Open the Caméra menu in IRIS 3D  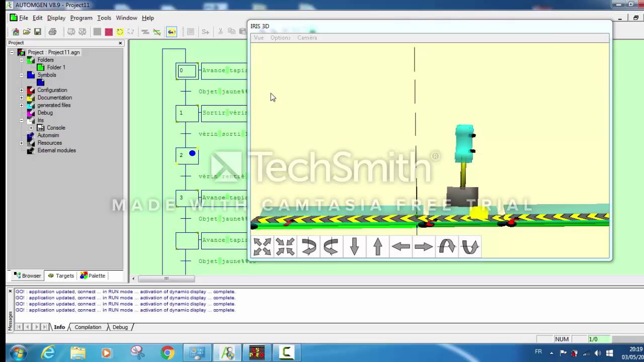(307, 38)
